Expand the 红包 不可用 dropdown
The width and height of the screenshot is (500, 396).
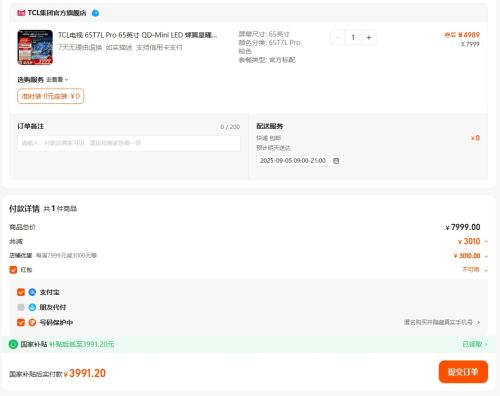[486, 270]
